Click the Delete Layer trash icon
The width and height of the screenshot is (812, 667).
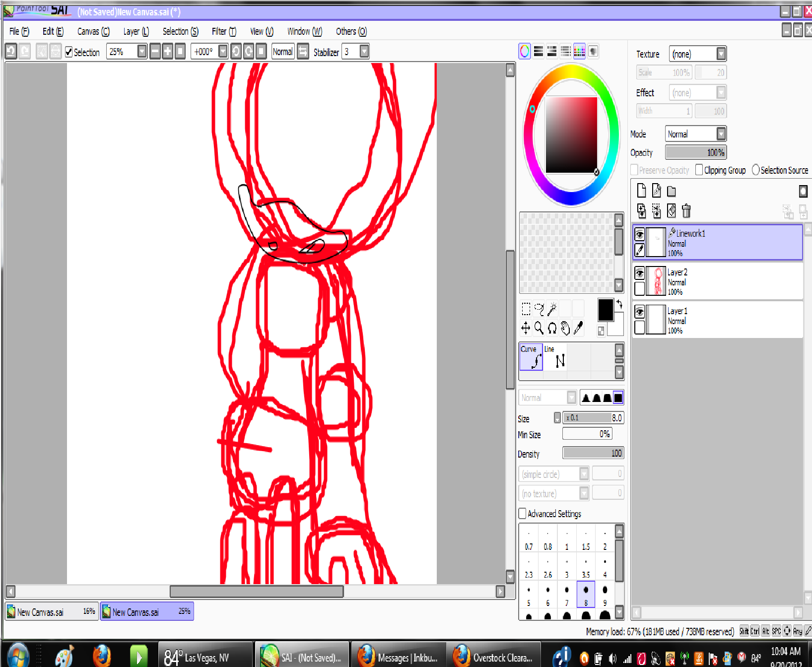click(x=686, y=211)
